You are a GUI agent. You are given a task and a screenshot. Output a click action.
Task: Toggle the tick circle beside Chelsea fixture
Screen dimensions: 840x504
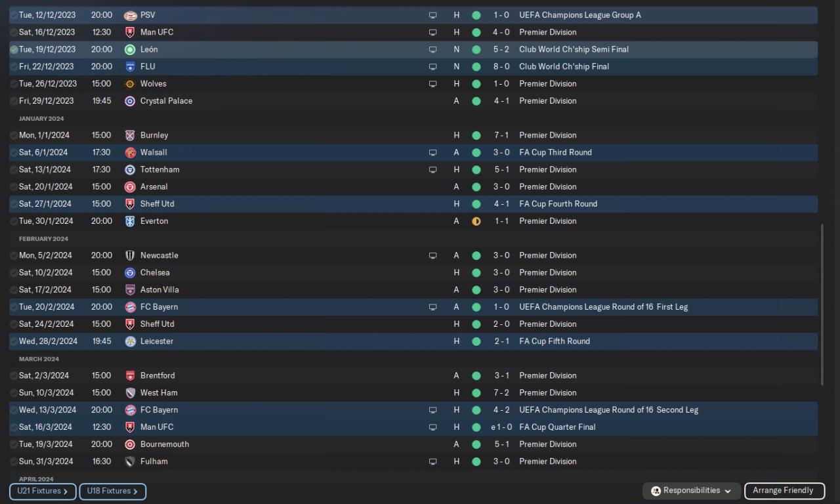[x=14, y=273]
